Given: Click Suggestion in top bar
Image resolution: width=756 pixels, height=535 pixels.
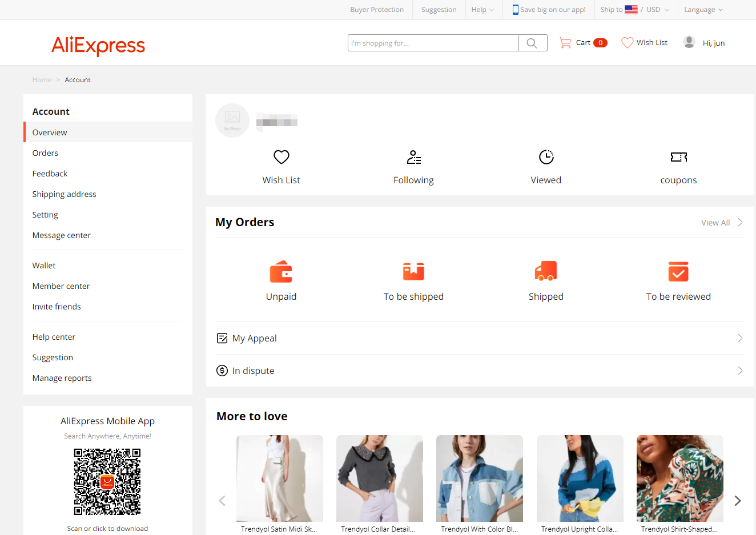Looking at the screenshot, I should [x=439, y=10].
